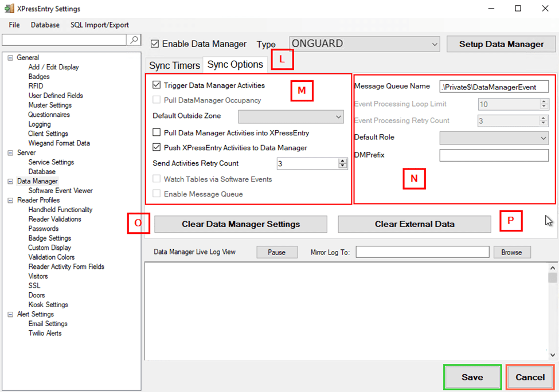The image size is (559, 392).
Task: Cancel the settings changes
Action: [x=530, y=377]
